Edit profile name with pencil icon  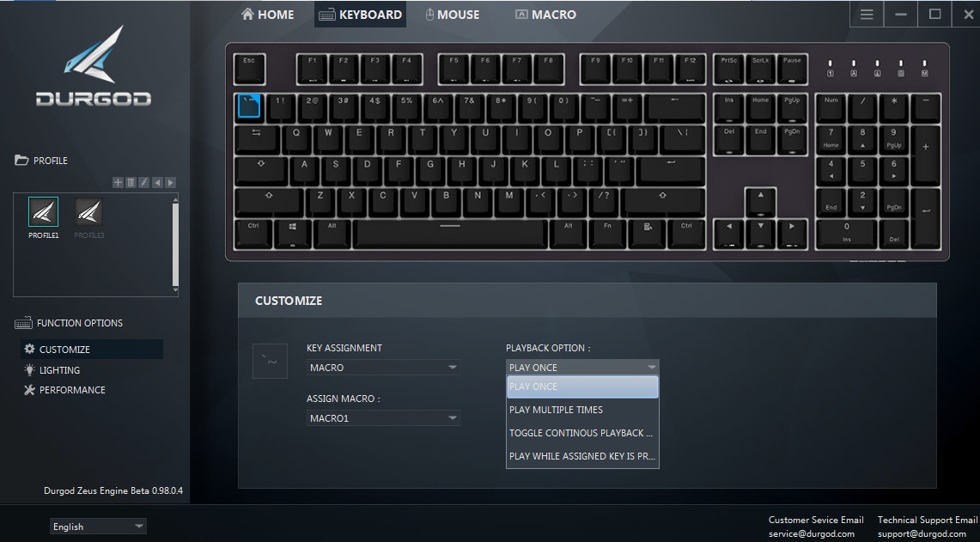point(143,183)
